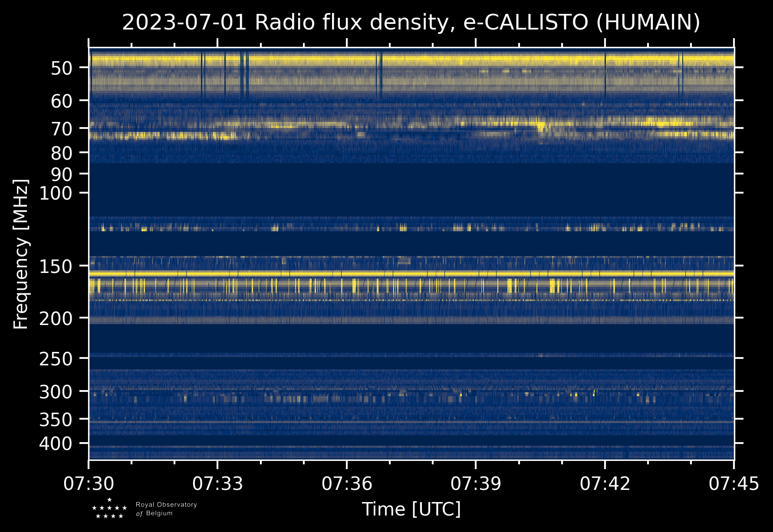Viewport: 773px width, 532px height.
Task: Click the Time [UTC] axis title
Action: click(411, 509)
